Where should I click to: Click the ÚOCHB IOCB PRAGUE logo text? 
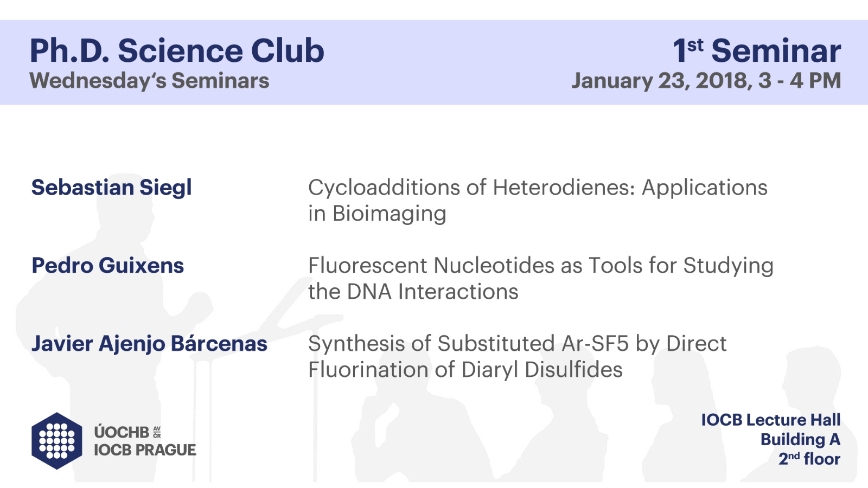coord(145,441)
